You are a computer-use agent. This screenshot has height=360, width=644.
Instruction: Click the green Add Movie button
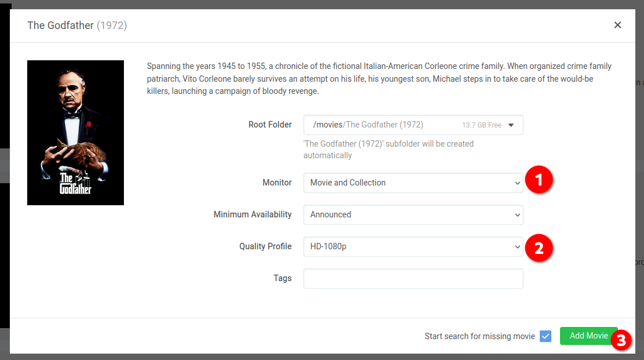588,336
